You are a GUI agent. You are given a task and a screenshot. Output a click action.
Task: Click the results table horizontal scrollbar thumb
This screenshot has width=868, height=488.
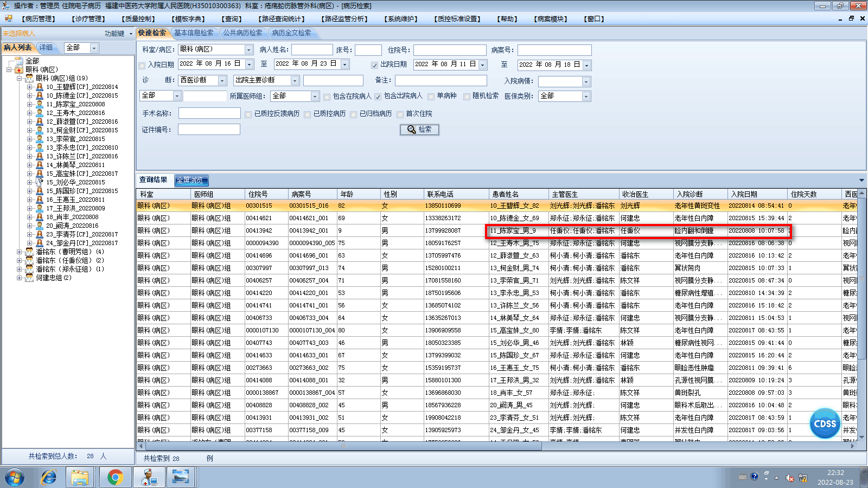tap(343, 446)
